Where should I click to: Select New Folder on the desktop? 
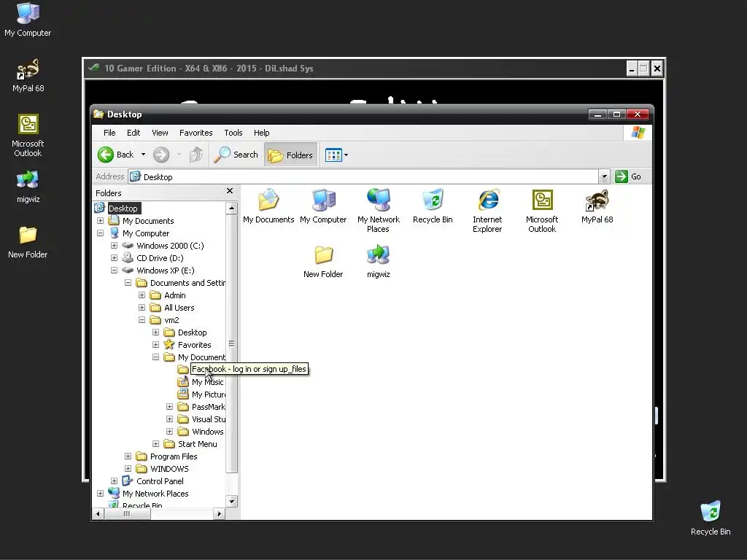click(28, 242)
